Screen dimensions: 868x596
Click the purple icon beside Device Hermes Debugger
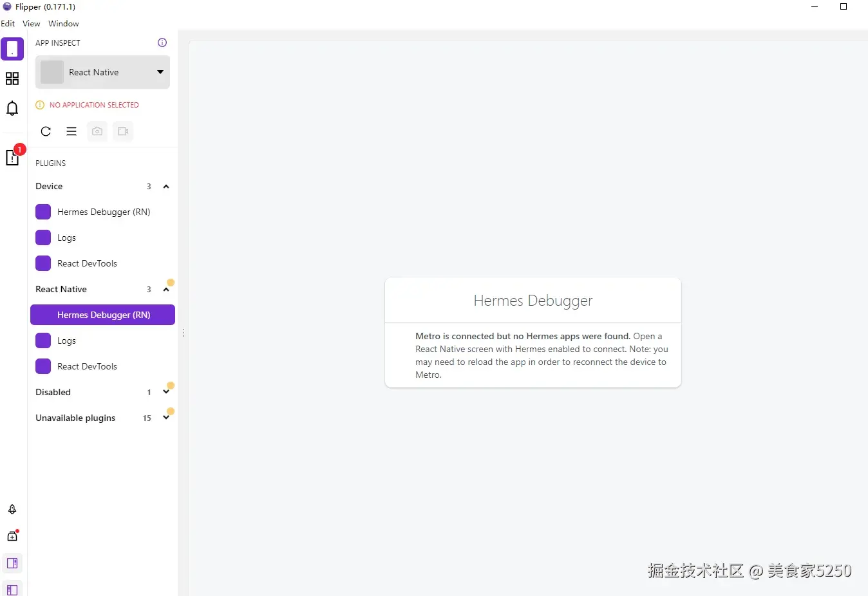pyautogui.click(x=43, y=212)
